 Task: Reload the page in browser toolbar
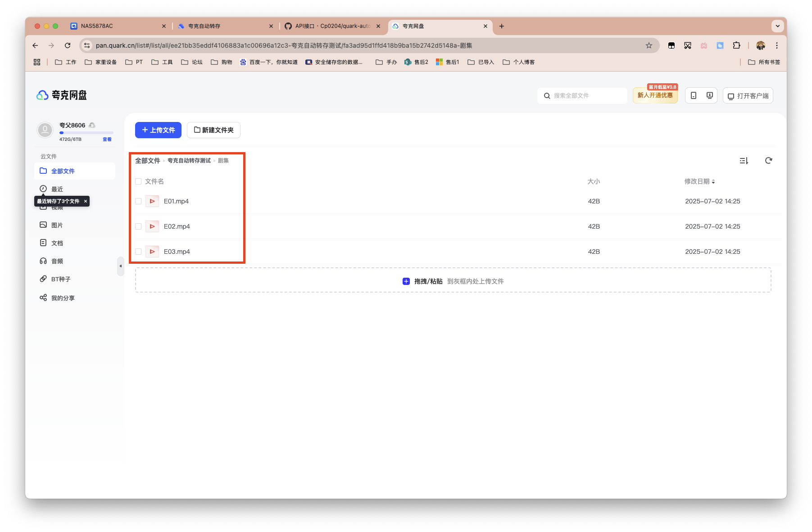68,45
